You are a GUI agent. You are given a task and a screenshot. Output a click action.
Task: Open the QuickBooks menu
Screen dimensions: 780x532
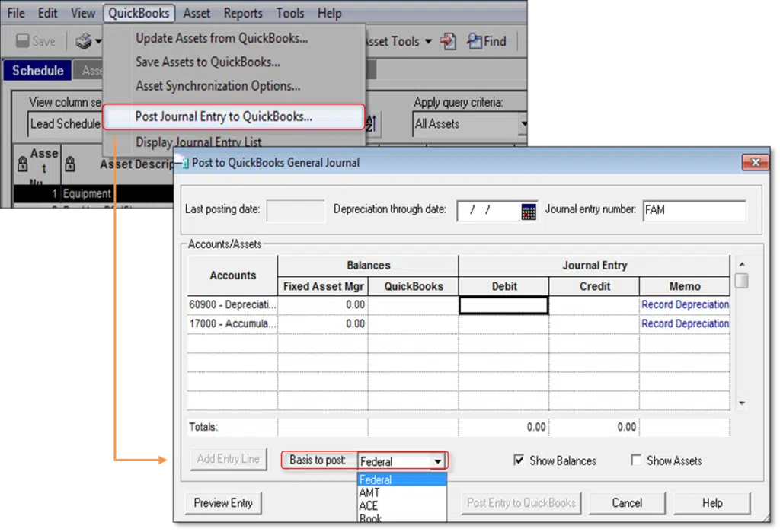point(139,13)
